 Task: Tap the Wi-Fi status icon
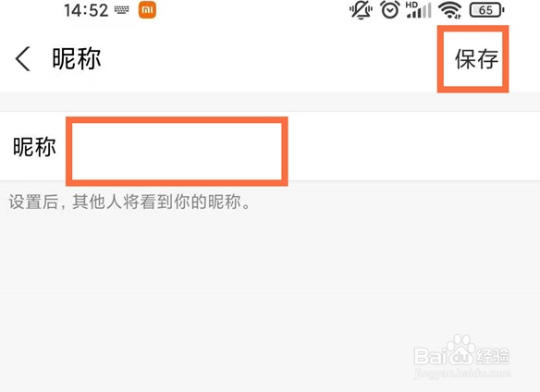tap(449, 10)
